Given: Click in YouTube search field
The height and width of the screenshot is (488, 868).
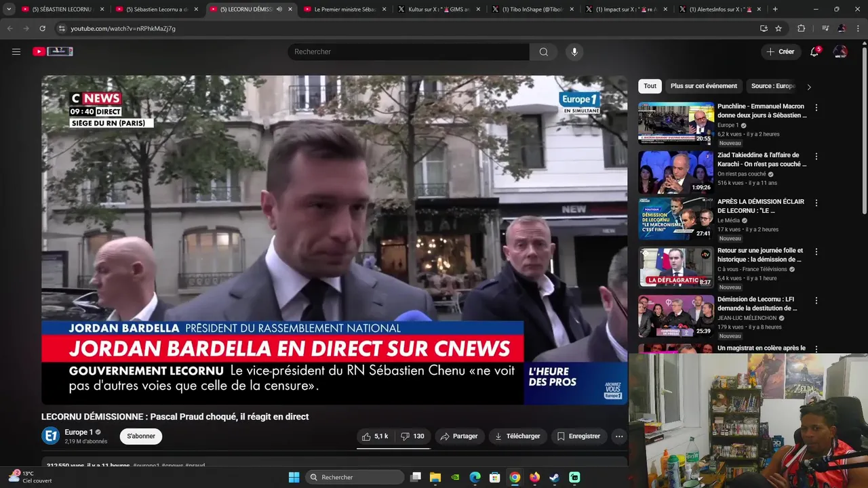Looking at the screenshot, I should pos(408,52).
